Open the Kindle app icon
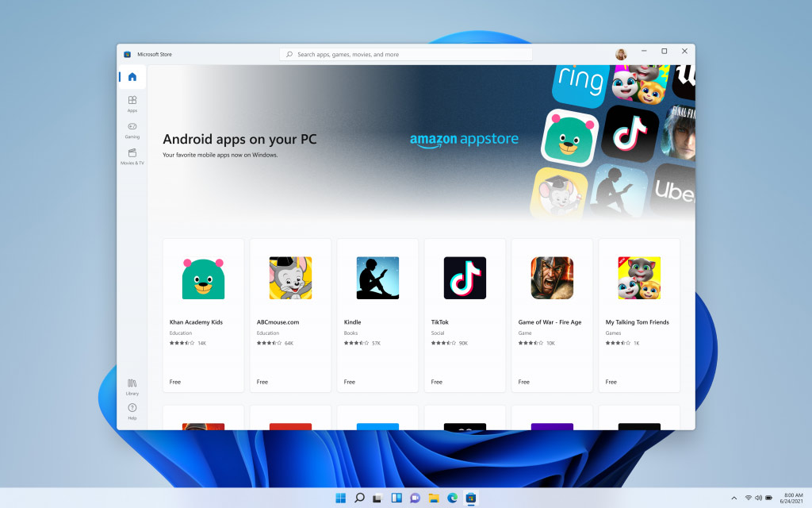 coord(377,278)
